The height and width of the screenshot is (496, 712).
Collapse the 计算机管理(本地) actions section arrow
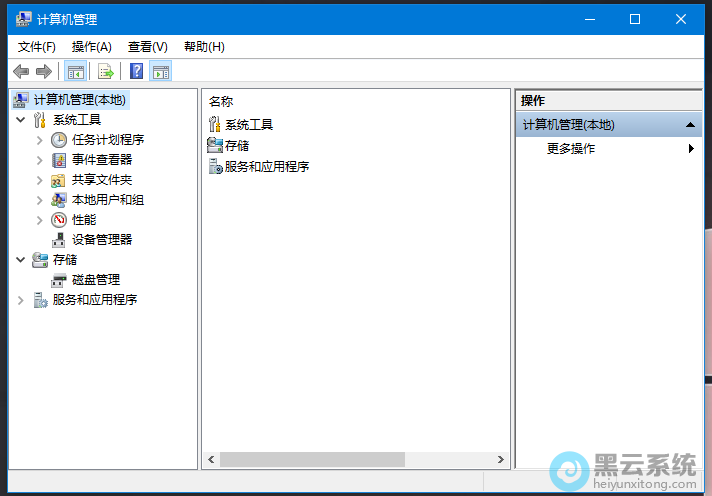(690, 124)
